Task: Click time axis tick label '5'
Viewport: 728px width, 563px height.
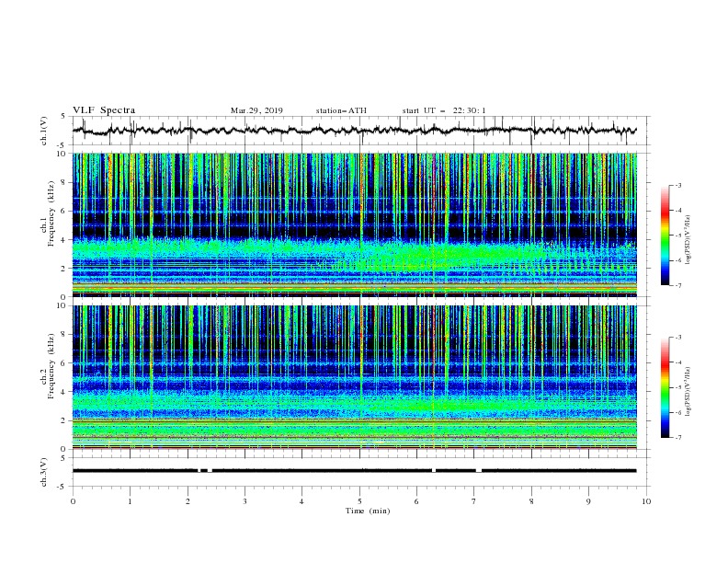Action: pos(359,501)
